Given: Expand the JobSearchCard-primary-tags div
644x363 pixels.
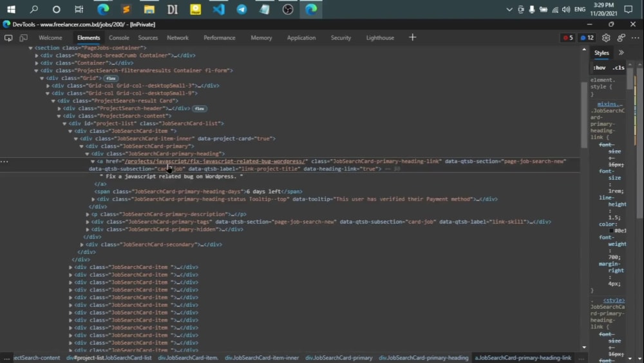Looking at the screenshot, I should click(x=87, y=222).
